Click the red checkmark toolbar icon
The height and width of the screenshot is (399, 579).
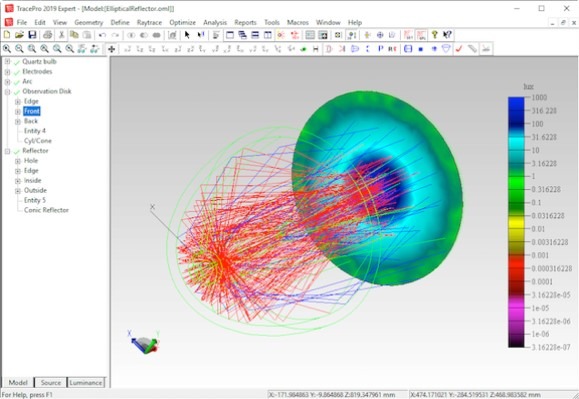(x=459, y=49)
